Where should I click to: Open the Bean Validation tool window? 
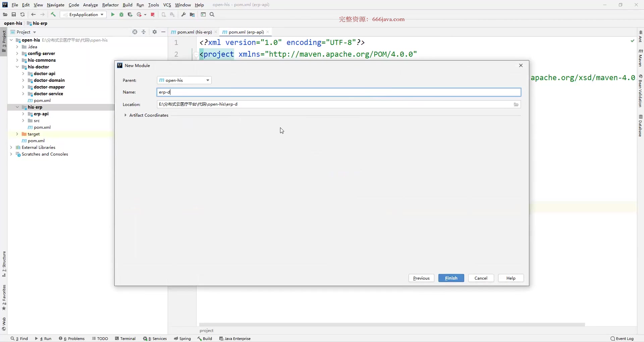point(640,91)
